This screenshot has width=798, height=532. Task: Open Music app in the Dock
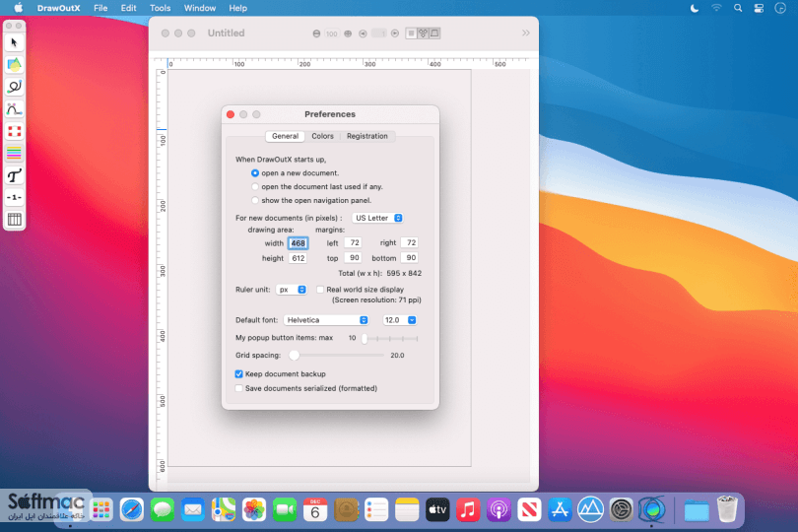point(468,509)
